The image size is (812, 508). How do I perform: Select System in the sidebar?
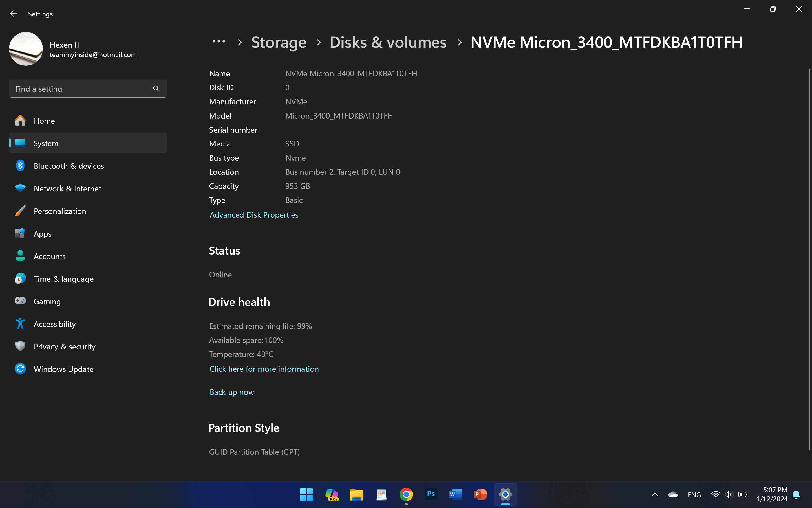coord(88,143)
